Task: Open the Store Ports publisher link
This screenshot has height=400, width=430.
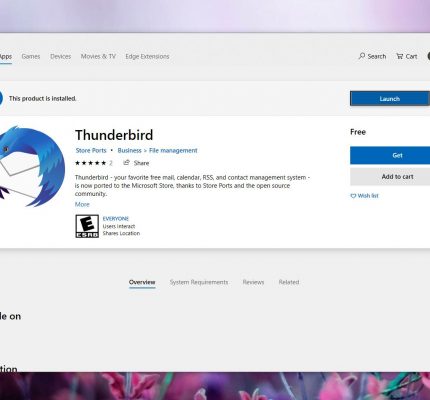Action: [x=91, y=150]
